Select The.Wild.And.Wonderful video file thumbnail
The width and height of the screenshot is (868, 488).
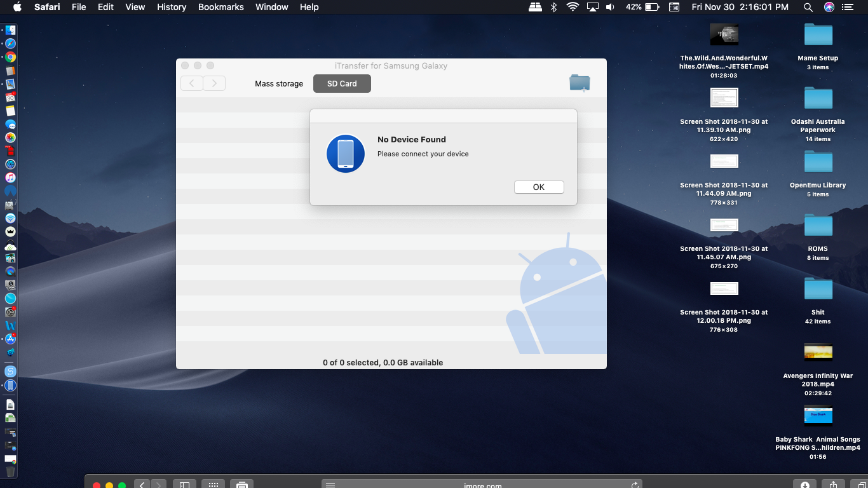724,34
